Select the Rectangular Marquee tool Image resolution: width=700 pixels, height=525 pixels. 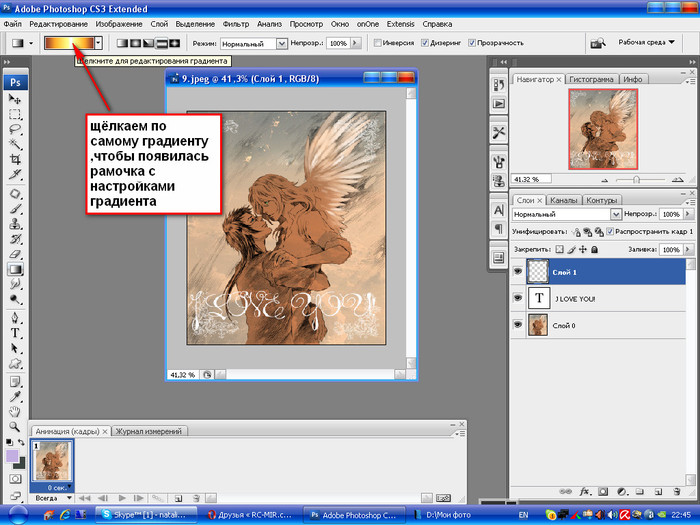(x=15, y=114)
